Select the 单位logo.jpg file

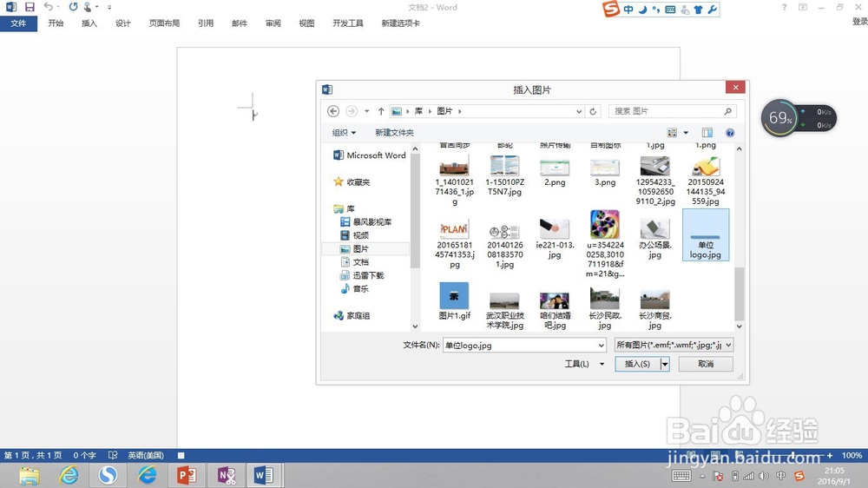(706, 234)
